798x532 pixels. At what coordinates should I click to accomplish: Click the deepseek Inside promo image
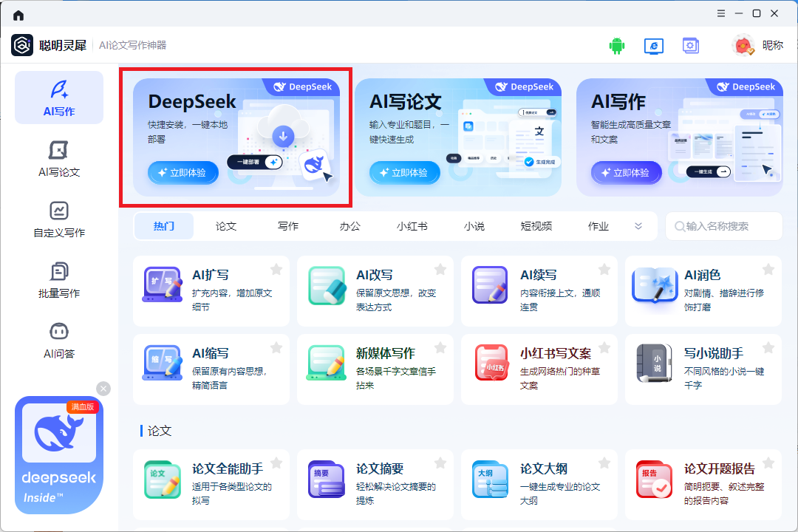coord(59,455)
